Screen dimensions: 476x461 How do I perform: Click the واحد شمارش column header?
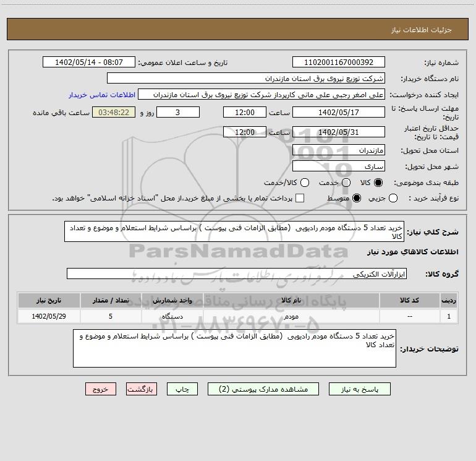(172, 300)
